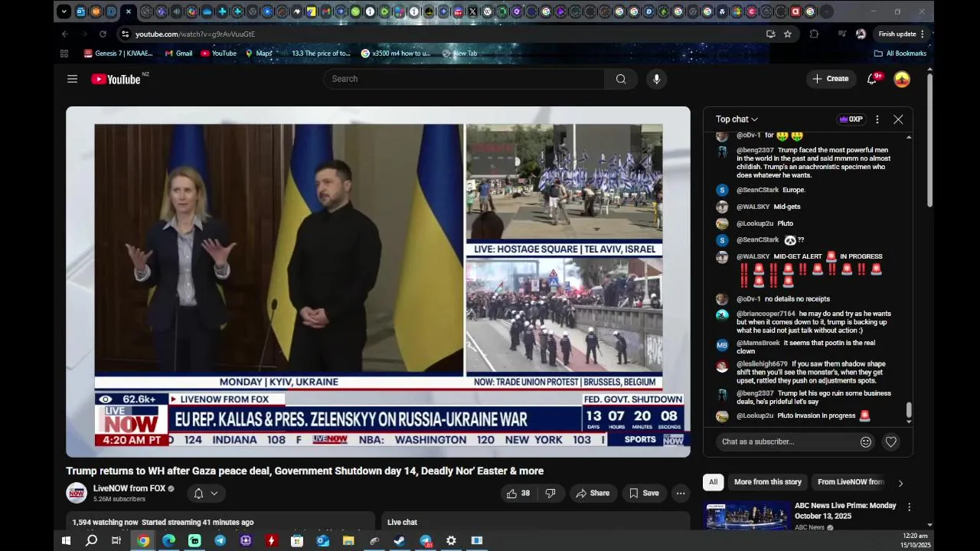Open Windows Start menu

[66, 540]
